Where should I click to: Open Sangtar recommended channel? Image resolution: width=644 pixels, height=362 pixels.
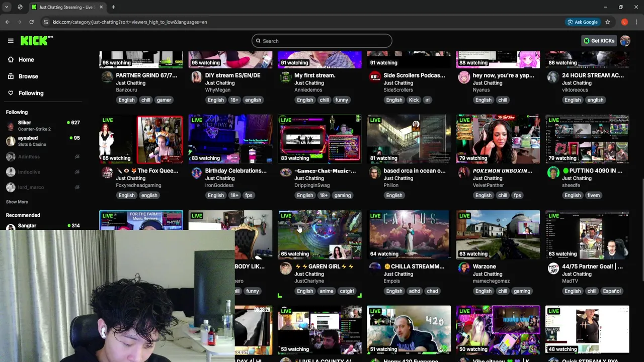[43, 226]
